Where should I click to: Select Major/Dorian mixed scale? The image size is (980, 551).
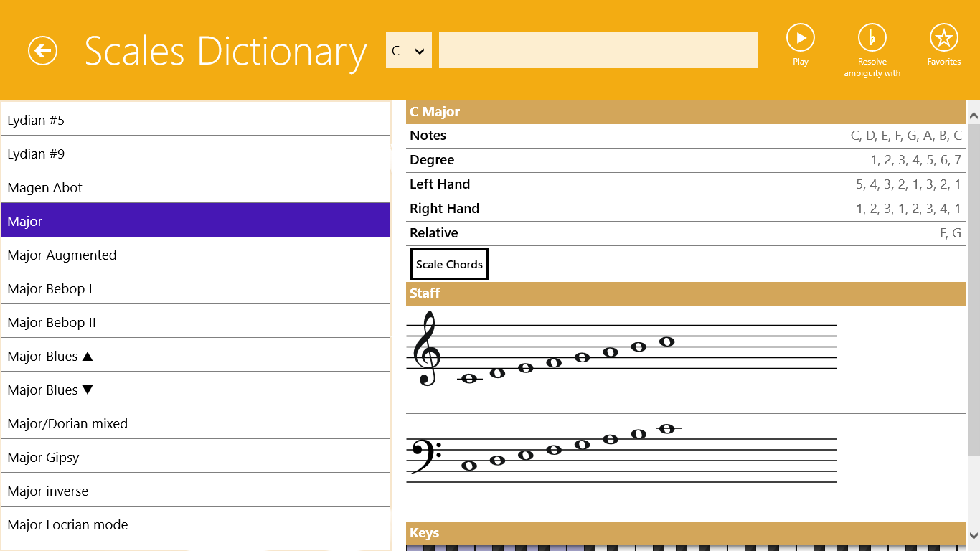click(195, 423)
